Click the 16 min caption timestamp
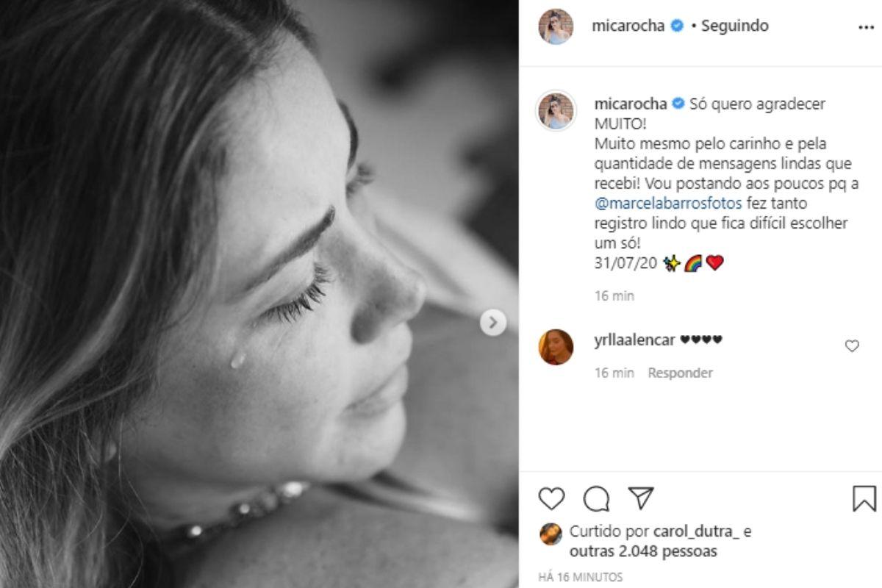Image resolution: width=882 pixels, height=588 pixels. pyautogui.click(x=614, y=296)
